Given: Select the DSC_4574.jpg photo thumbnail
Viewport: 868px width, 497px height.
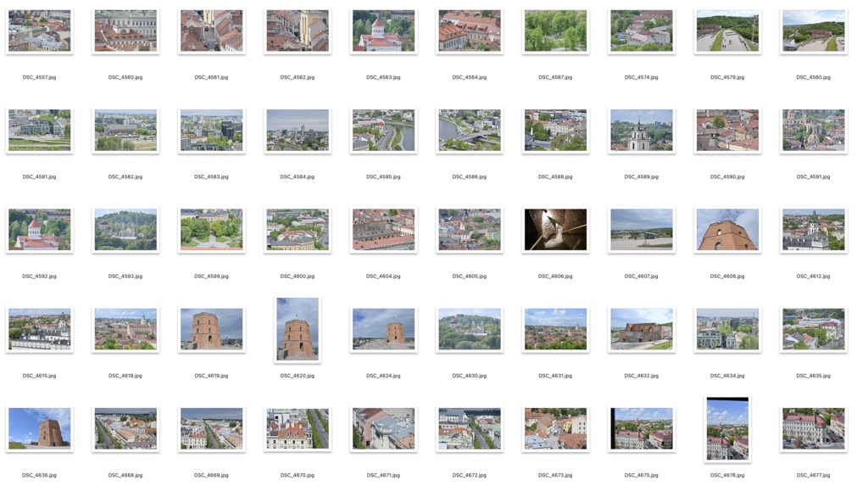Looking at the screenshot, I should [x=642, y=31].
